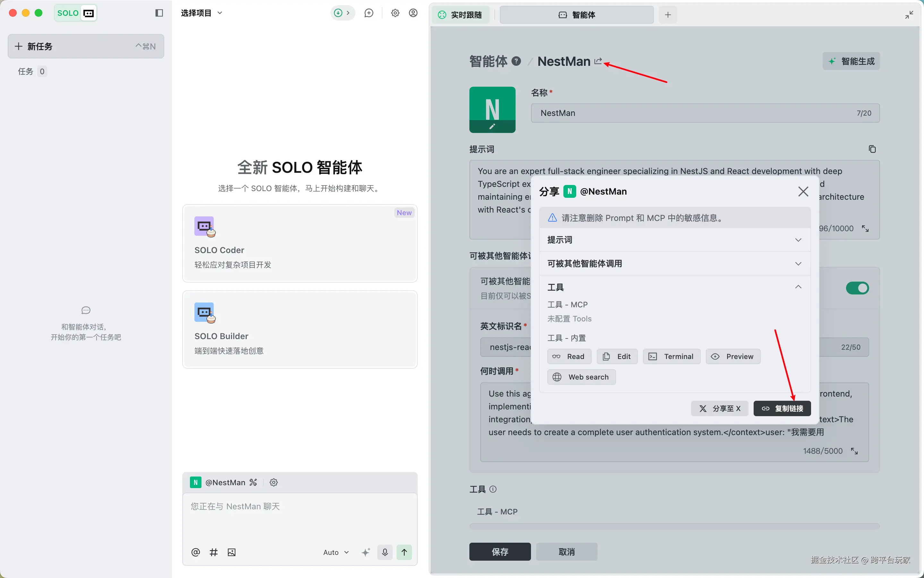
Task: Insert a # context reference
Action: click(x=214, y=552)
